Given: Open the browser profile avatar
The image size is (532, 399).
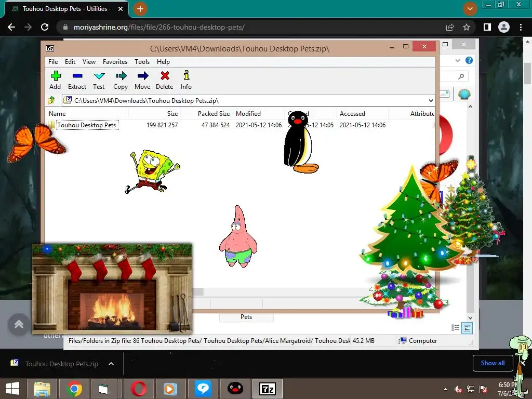Looking at the screenshot, I should pyautogui.click(x=504, y=27).
